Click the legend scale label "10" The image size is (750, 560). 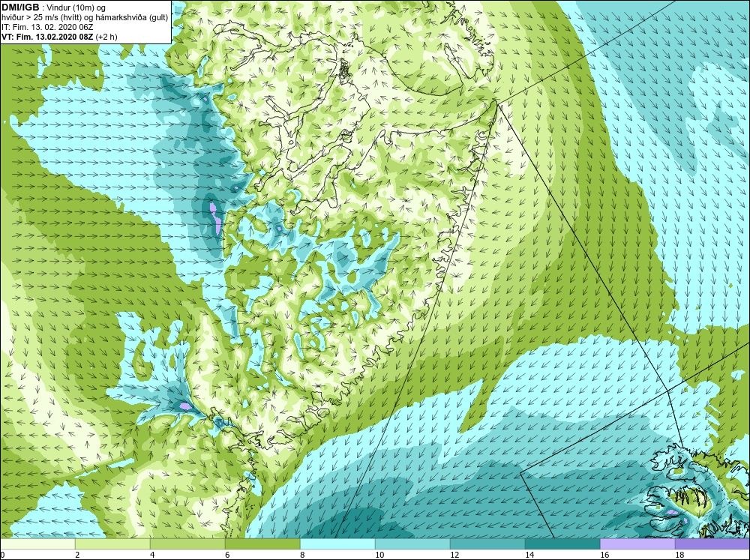379,555
